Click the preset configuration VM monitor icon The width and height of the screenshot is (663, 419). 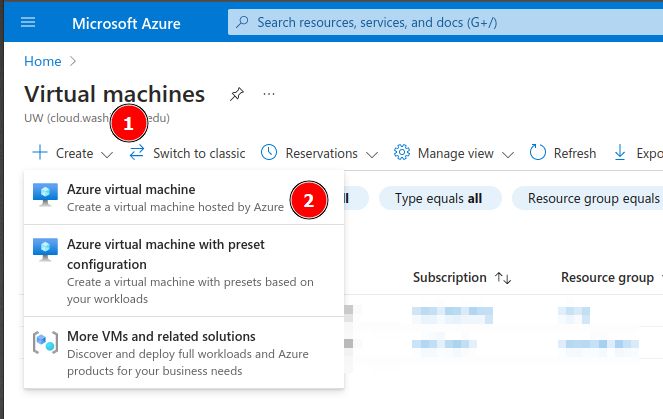pyautogui.click(x=45, y=249)
